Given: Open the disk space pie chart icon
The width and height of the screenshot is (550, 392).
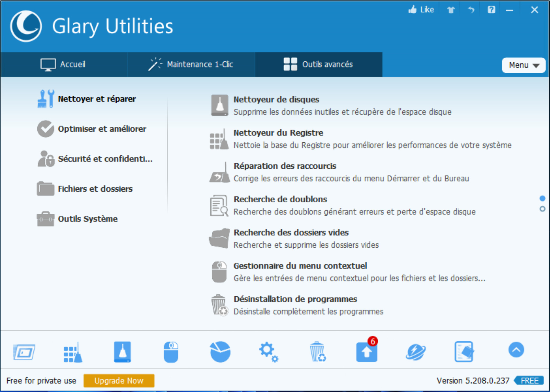Looking at the screenshot, I should (220, 352).
